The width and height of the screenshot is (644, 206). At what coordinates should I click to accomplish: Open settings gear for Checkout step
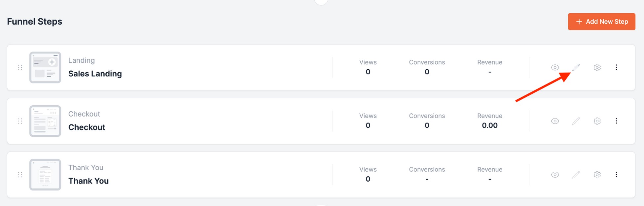click(597, 121)
